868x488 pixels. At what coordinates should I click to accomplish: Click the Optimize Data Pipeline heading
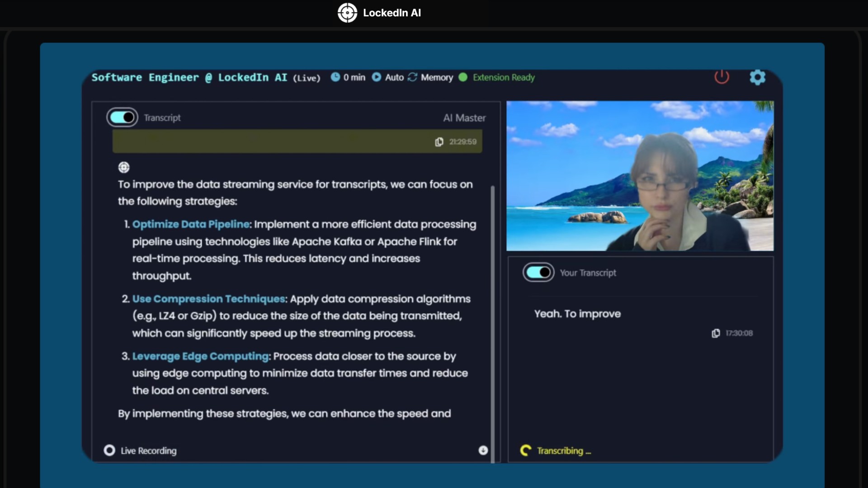[191, 224]
